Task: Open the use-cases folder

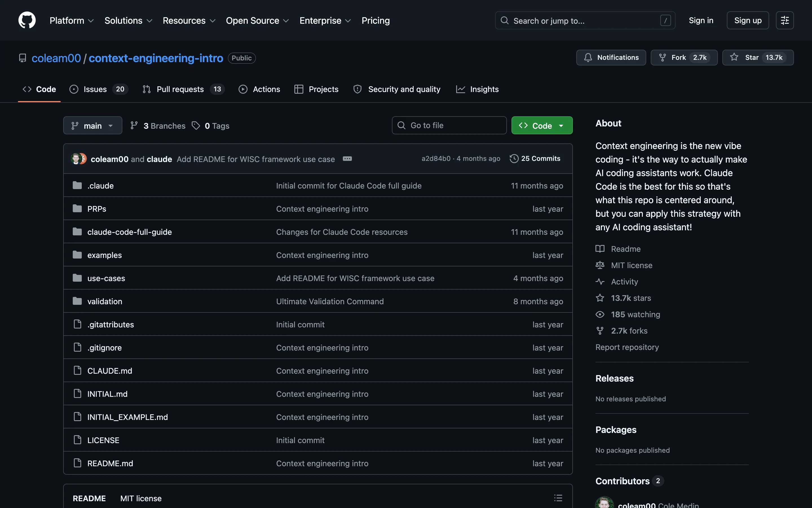Action: click(x=106, y=278)
